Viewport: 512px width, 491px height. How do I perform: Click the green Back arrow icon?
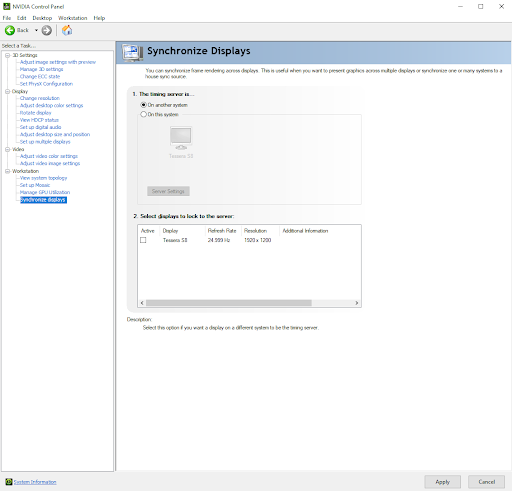pos(10,30)
